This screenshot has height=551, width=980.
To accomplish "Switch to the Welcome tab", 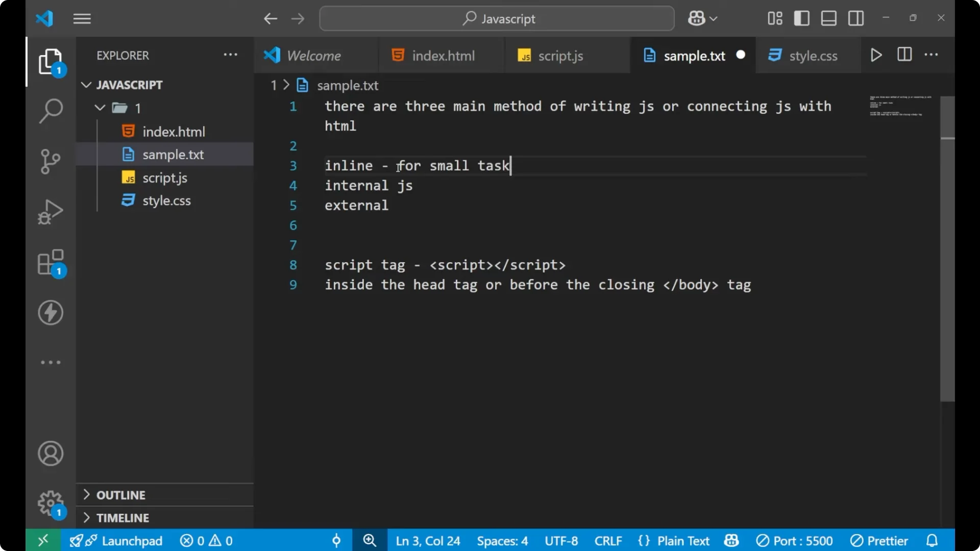I will pyautogui.click(x=313, y=55).
